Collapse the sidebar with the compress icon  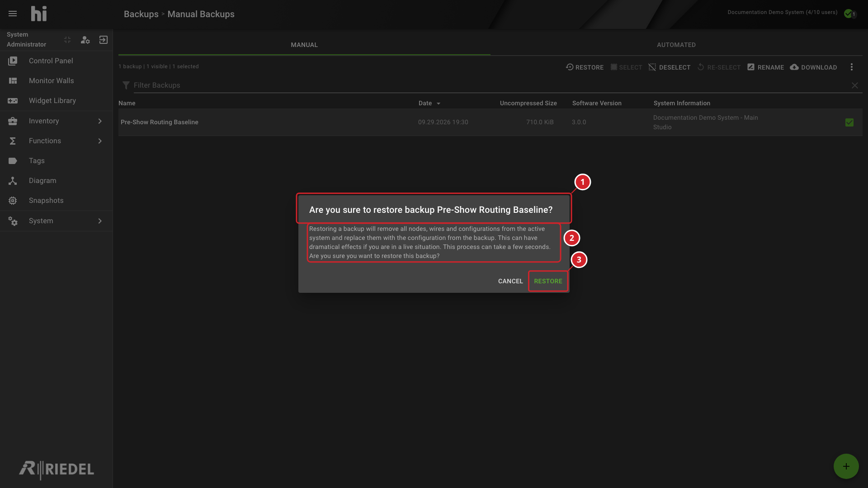pyautogui.click(x=67, y=40)
